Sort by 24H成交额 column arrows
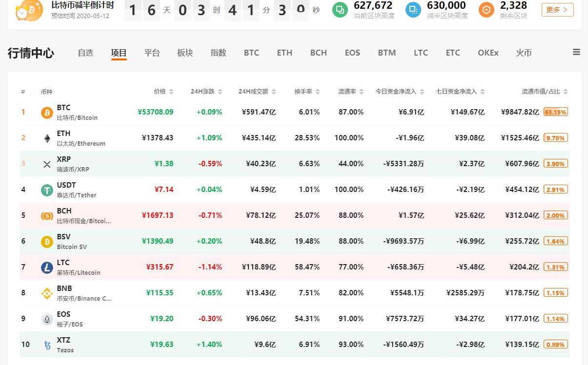 click(x=274, y=92)
